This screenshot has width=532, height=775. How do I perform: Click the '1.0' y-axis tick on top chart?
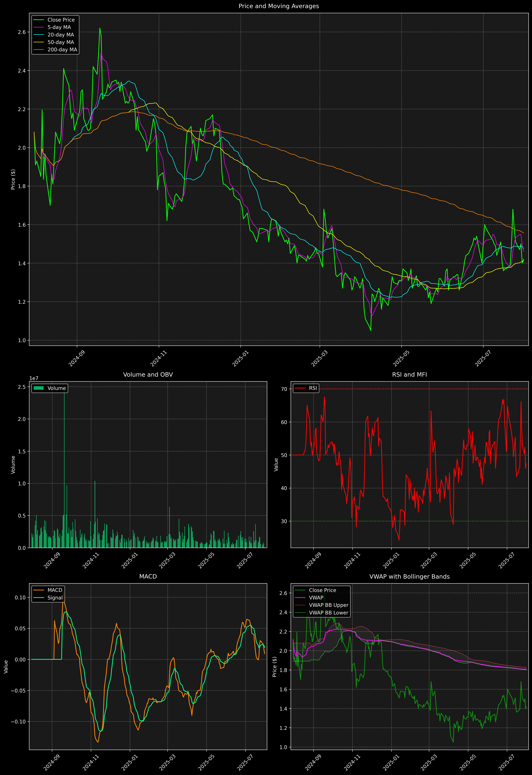tap(22, 341)
